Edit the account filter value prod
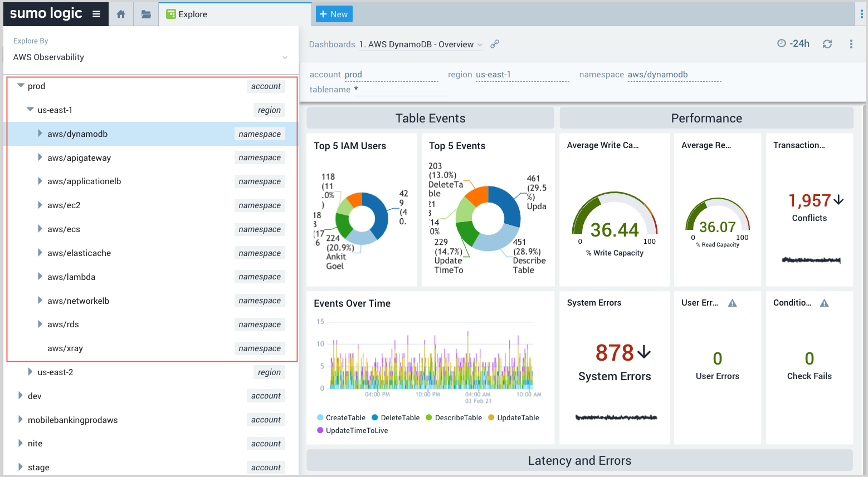This screenshot has height=477, width=868. pyautogui.click(x=391, y=75)
